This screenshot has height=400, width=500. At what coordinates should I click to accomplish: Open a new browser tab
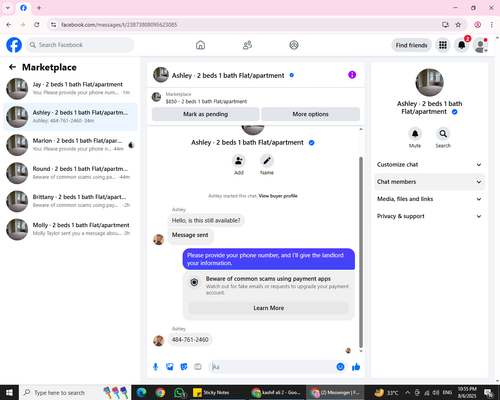[39, 8]
